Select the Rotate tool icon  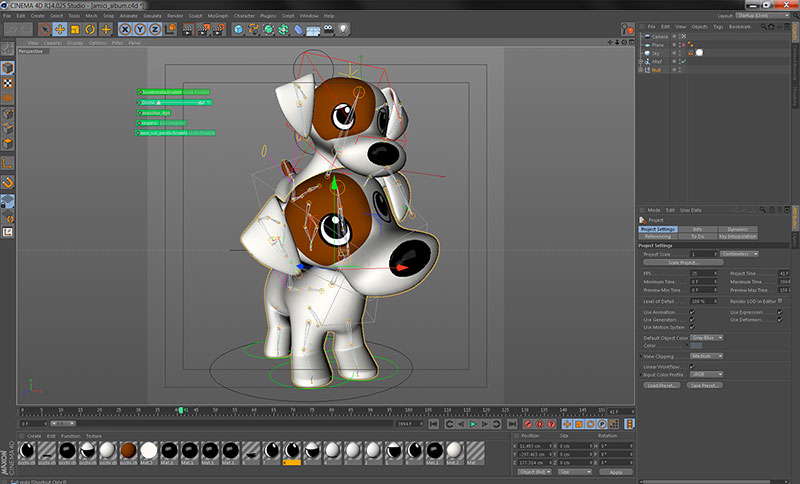point(91,29)
